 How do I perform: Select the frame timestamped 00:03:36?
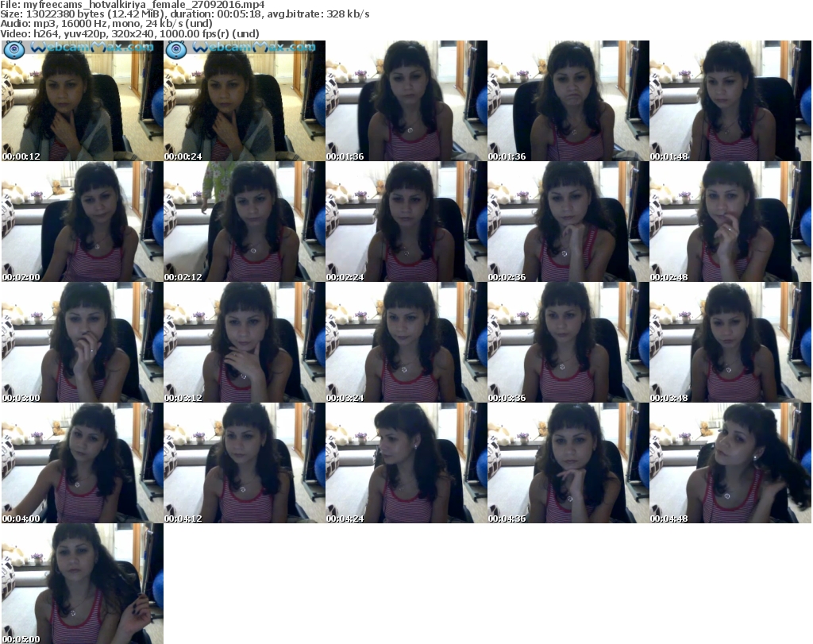pos(568,342)
